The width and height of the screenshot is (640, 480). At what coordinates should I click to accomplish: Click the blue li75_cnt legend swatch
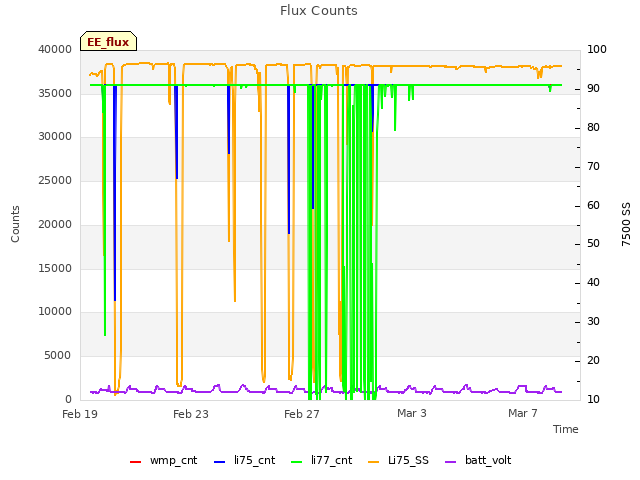tap(219, 462)
